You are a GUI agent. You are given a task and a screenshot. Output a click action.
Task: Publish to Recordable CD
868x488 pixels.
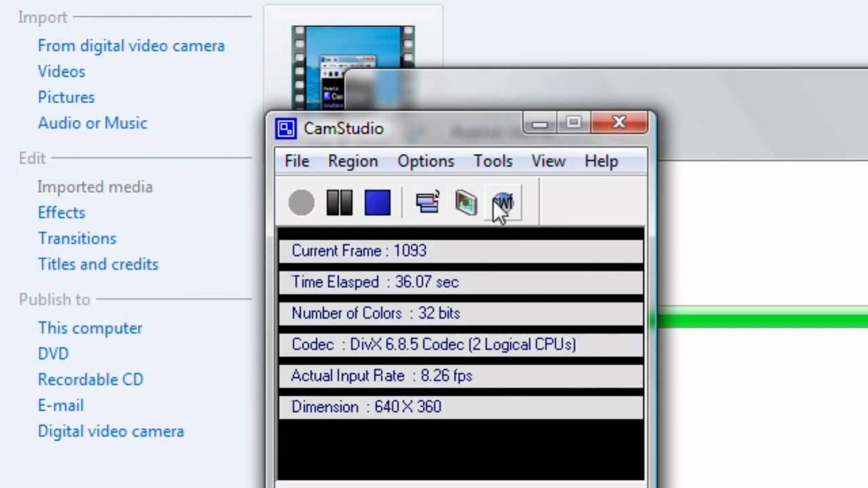tap(91, 380)
